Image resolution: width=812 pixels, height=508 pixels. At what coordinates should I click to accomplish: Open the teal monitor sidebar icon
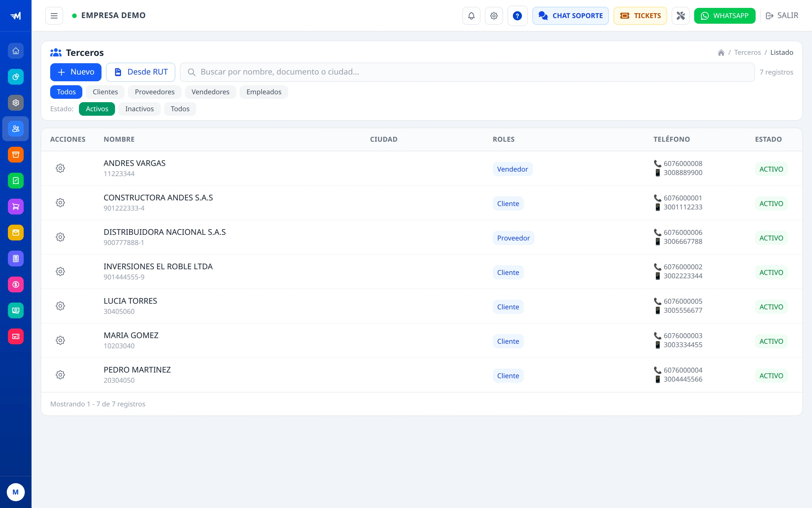pyautogui.click(x=16, y=310)
